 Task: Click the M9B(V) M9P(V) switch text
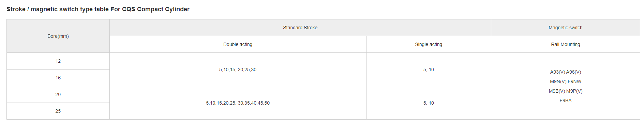pyautogui.click(x=565, y=91)
